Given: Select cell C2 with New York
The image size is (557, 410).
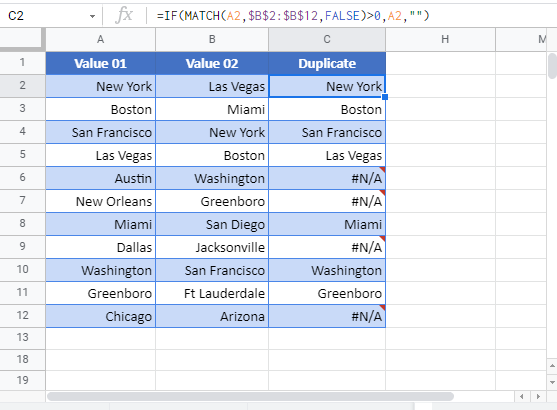Looking at the screenshot, I should coord(327,86).
